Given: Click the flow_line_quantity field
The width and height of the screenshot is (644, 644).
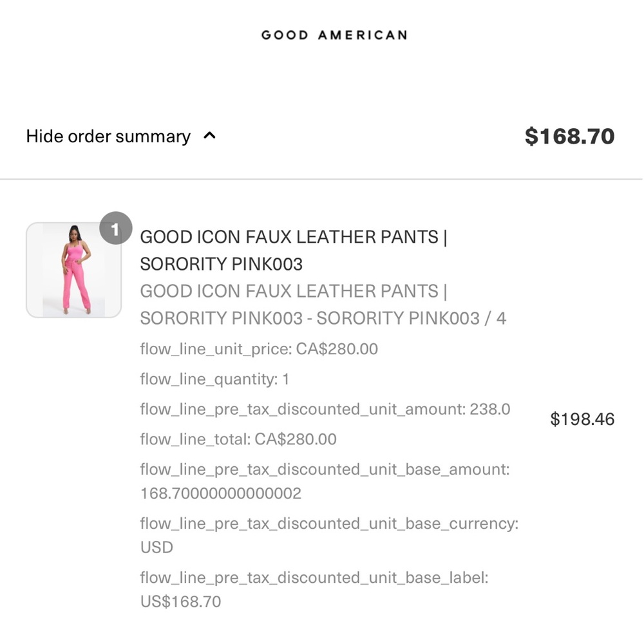Looking at the screenshot, I should pos(216,379).
